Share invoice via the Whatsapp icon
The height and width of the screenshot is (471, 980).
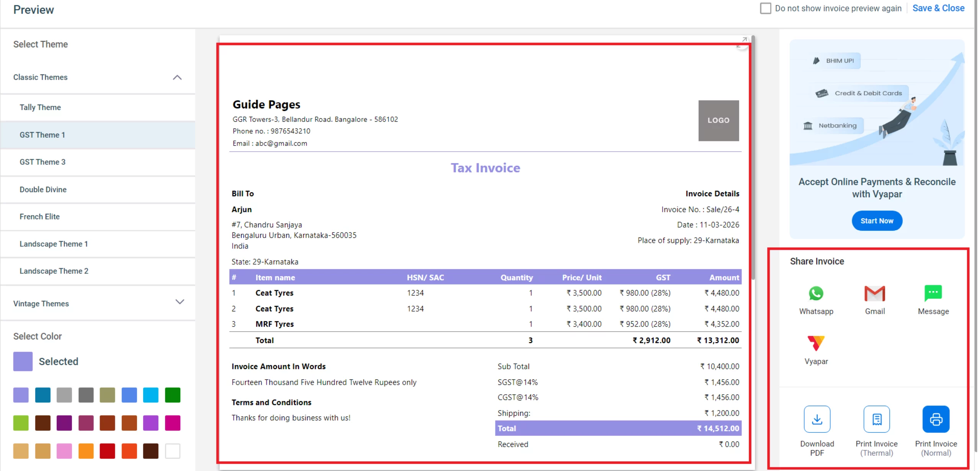[x=816, y=293]
